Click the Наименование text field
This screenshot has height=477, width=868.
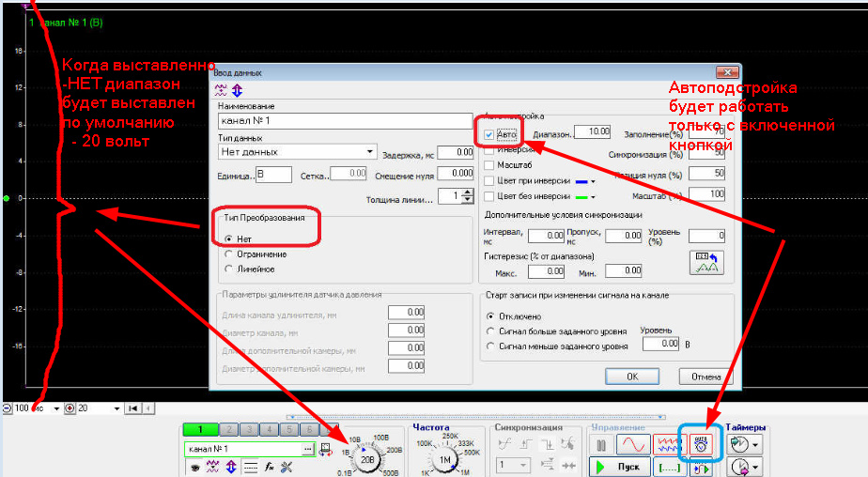click(x=345, y=120)
